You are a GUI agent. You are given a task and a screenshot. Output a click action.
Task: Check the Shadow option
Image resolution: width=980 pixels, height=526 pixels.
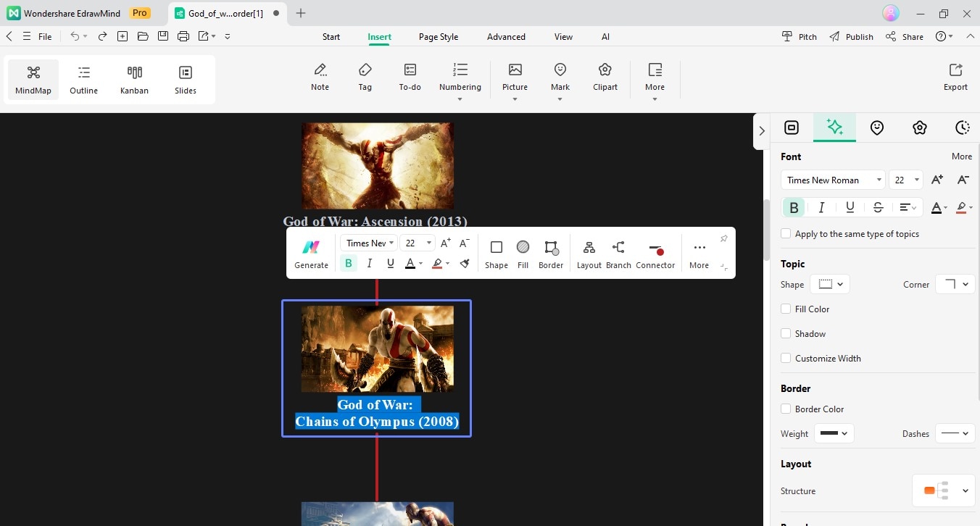click(x=786, y=334)
